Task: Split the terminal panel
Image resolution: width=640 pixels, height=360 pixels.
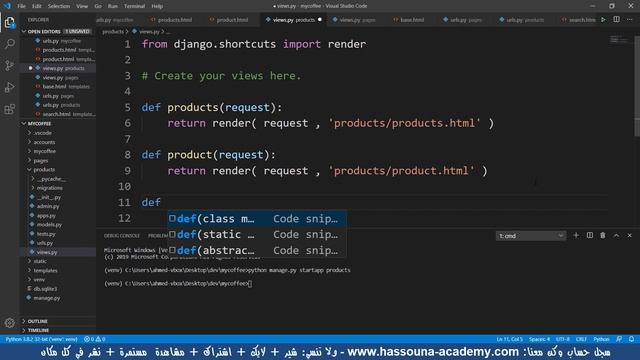Action: (x=590, y=236)
